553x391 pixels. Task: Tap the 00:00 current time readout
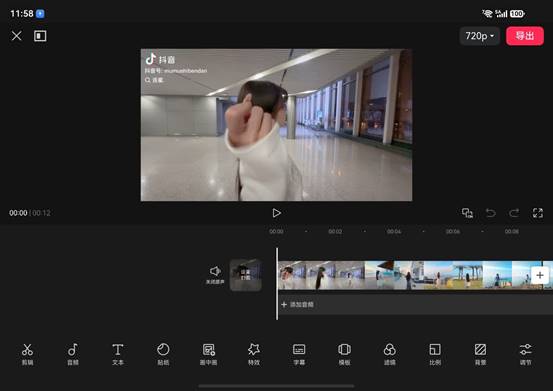coord(18,213)
